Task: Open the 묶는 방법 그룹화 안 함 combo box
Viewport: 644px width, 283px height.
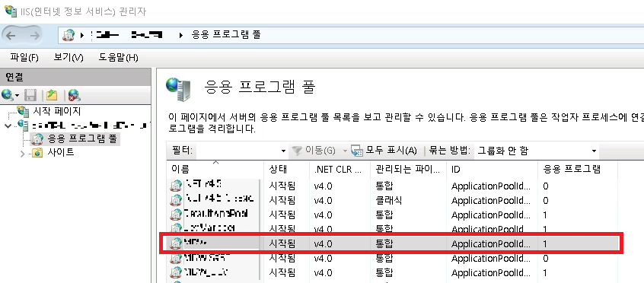Action: [537, 151]
